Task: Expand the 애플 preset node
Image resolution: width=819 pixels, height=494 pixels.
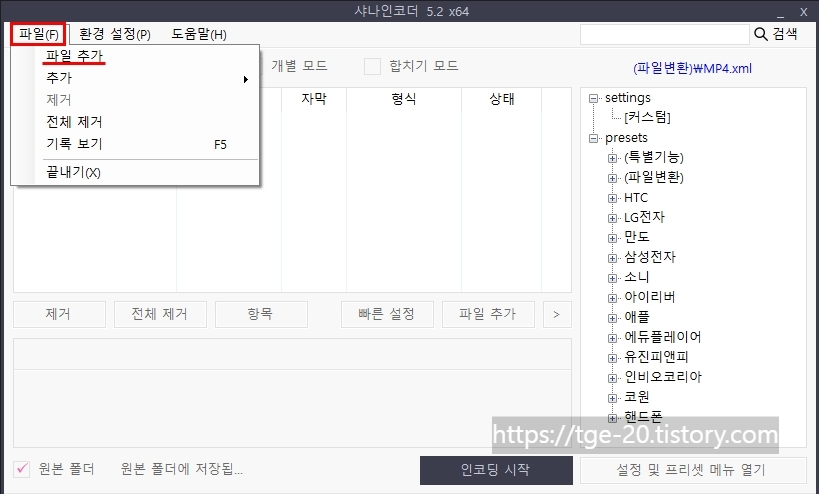Action: pos(612,318)
